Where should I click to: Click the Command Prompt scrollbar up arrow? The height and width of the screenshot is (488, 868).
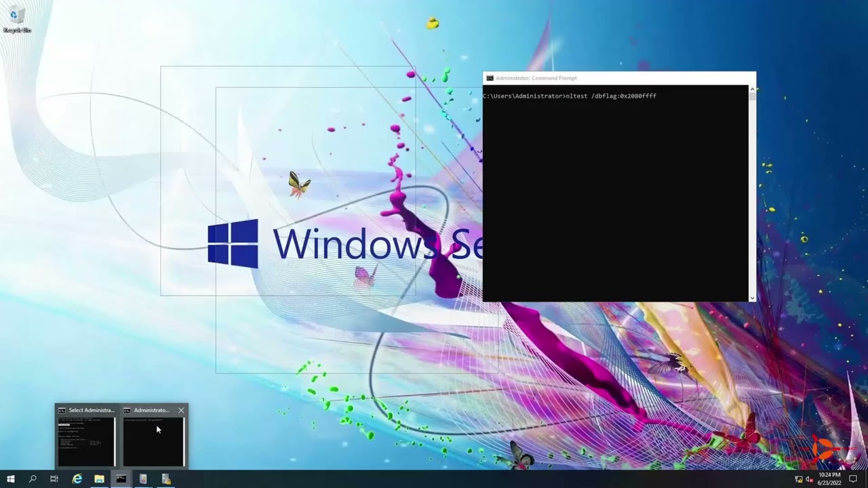click(751, 89)
